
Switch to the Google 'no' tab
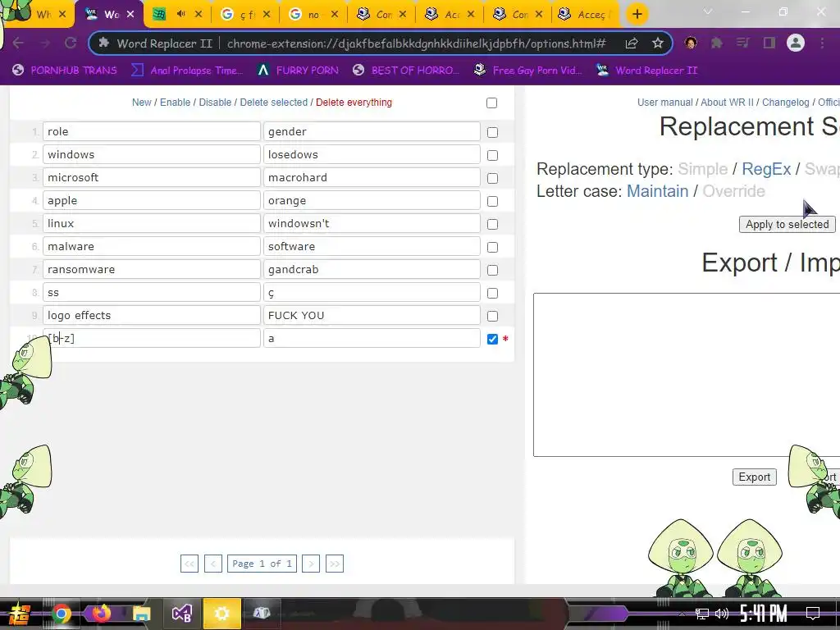point(313,15)
